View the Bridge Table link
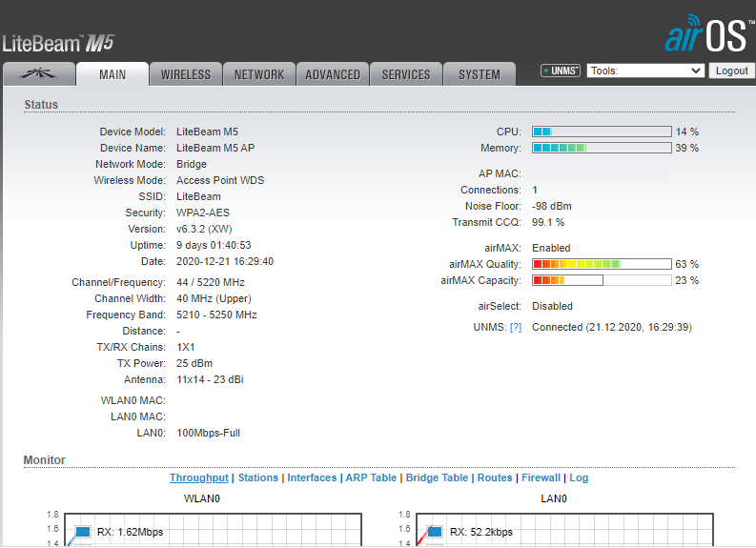Viewport: 756px width, 548px height. (437, 477)
